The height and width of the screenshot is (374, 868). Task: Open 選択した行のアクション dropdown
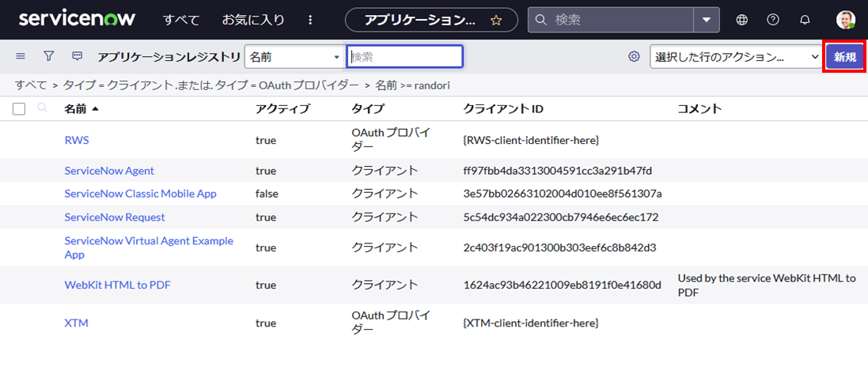736,56
